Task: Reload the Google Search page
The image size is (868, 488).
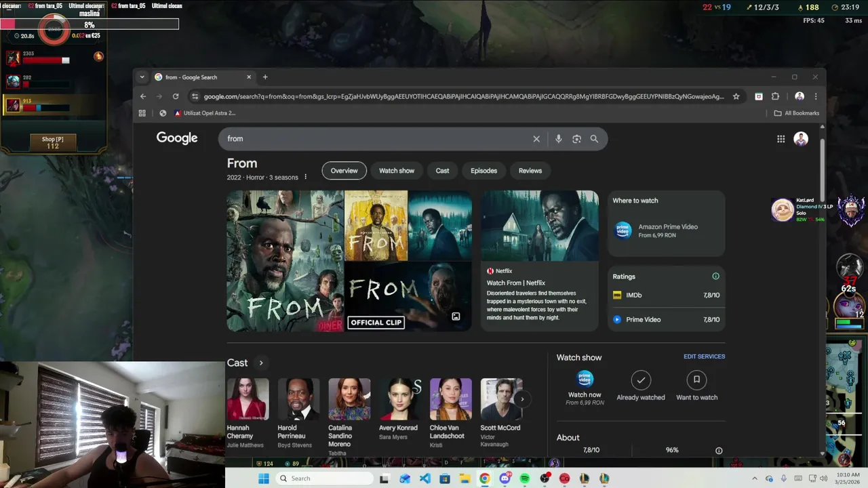Action: (x=176, y=96)
